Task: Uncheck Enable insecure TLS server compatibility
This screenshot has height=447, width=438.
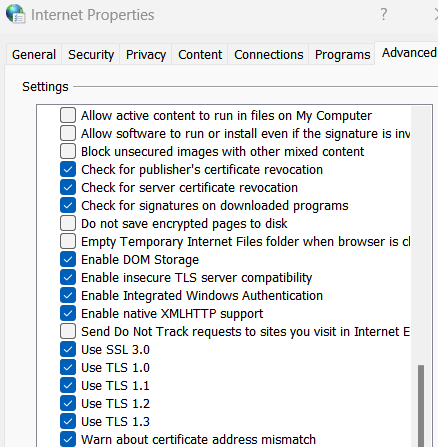Action: point(68,277)
